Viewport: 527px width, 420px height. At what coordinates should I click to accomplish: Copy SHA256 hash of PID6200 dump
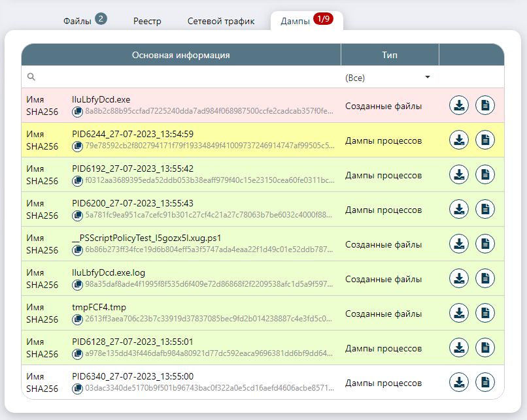[78, 216]
